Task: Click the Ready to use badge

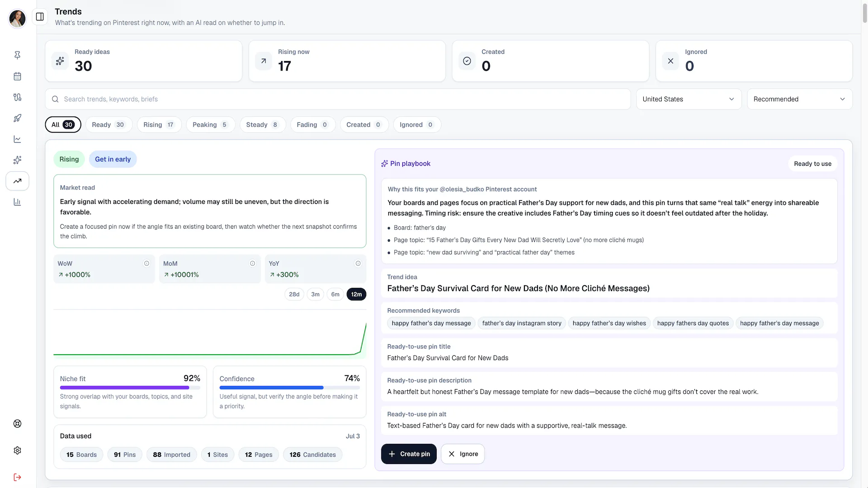Action: [812, 164]
